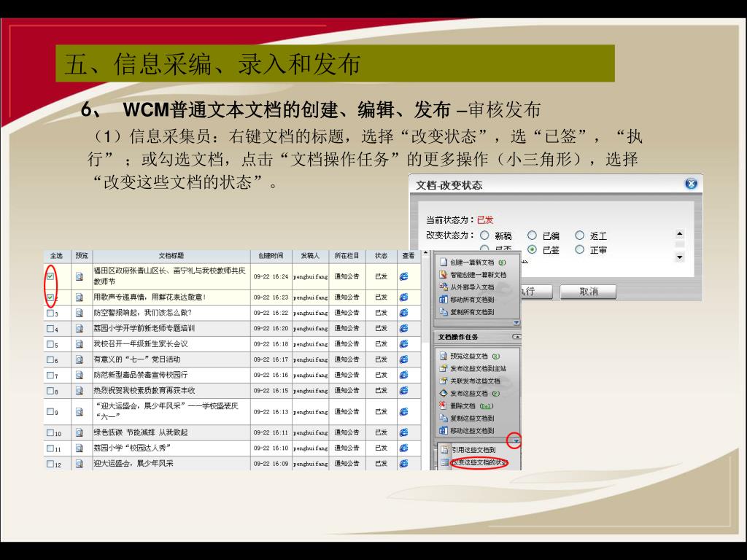
Task: Click dialog status list scroll-down arrow
Action: 680,257
